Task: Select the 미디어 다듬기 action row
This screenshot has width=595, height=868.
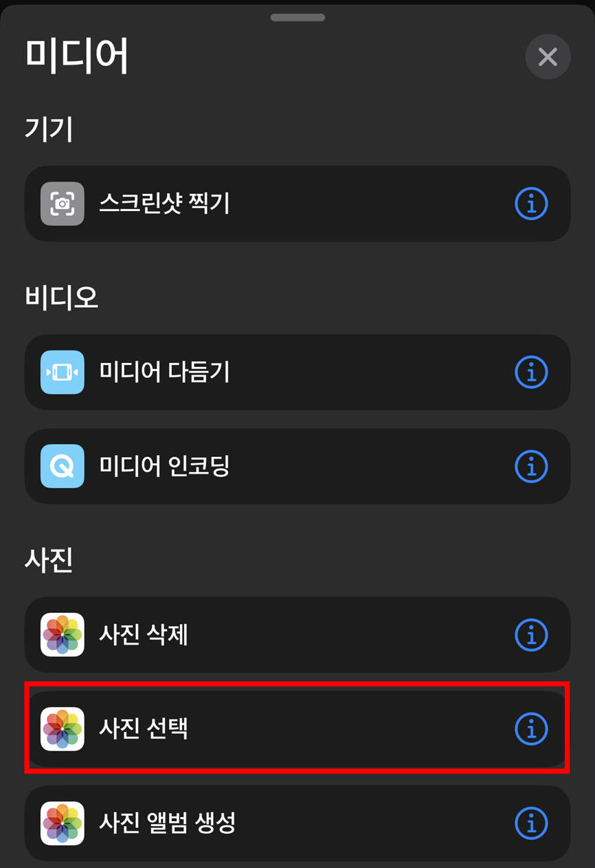Action: click(x=297, y=372)
